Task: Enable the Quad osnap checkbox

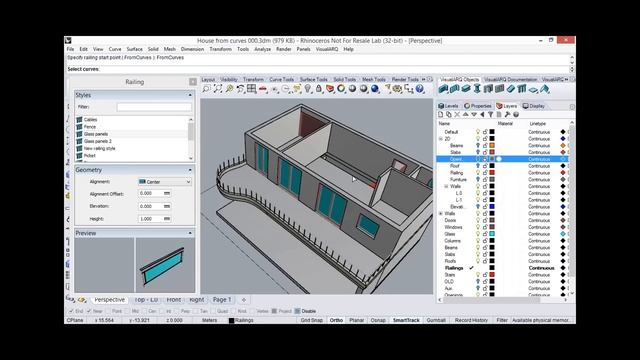Action: click(x=213, y=311)
